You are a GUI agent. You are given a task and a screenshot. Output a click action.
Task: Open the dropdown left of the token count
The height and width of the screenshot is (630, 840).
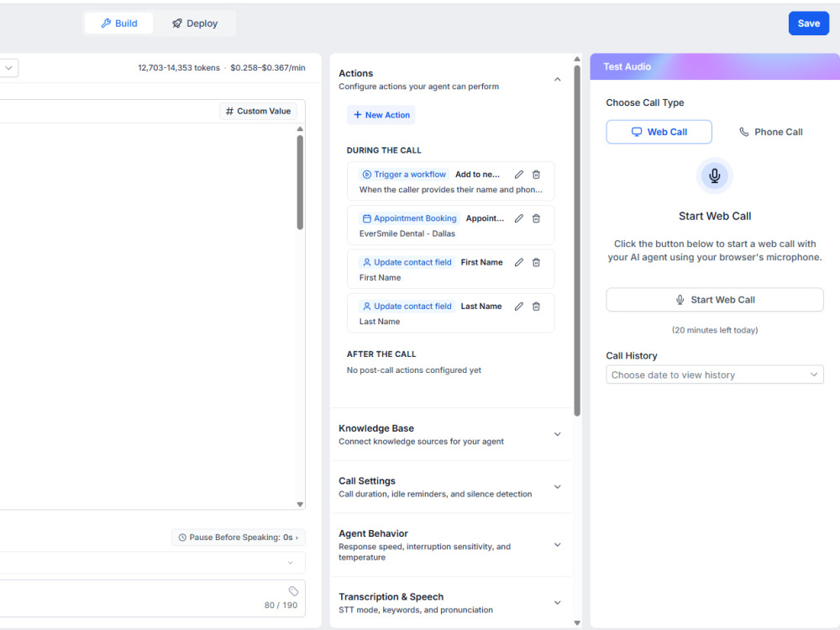click(x=8, y=68)
